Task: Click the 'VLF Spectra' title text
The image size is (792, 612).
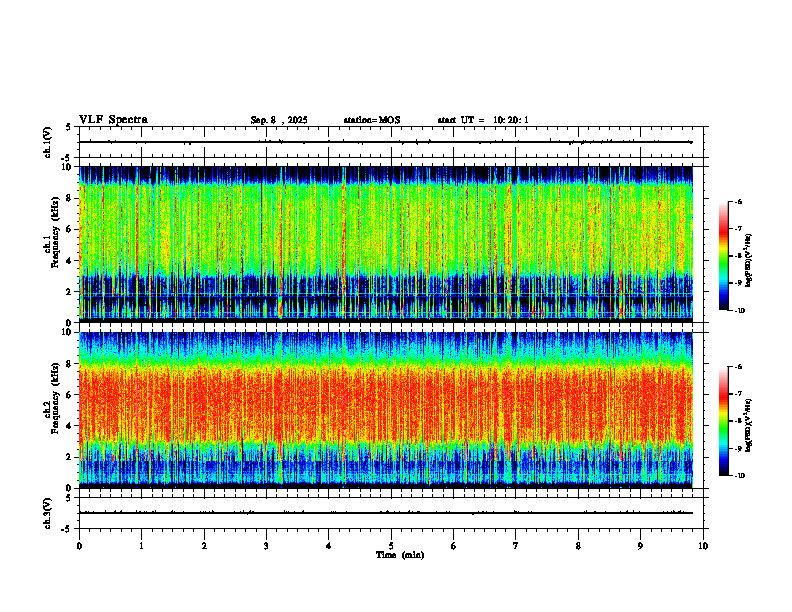Action: [x=113, y=120]
